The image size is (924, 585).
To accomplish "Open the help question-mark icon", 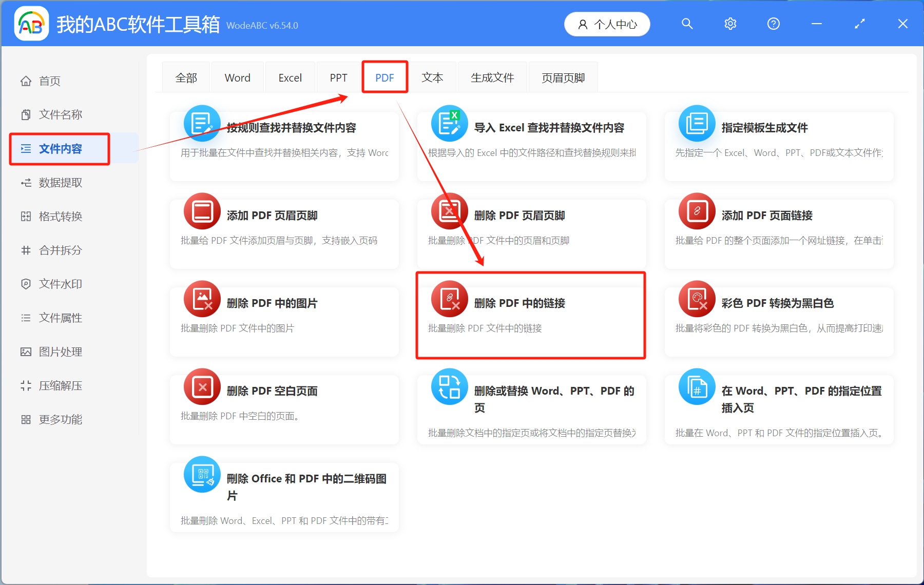I will coord(773,24).
